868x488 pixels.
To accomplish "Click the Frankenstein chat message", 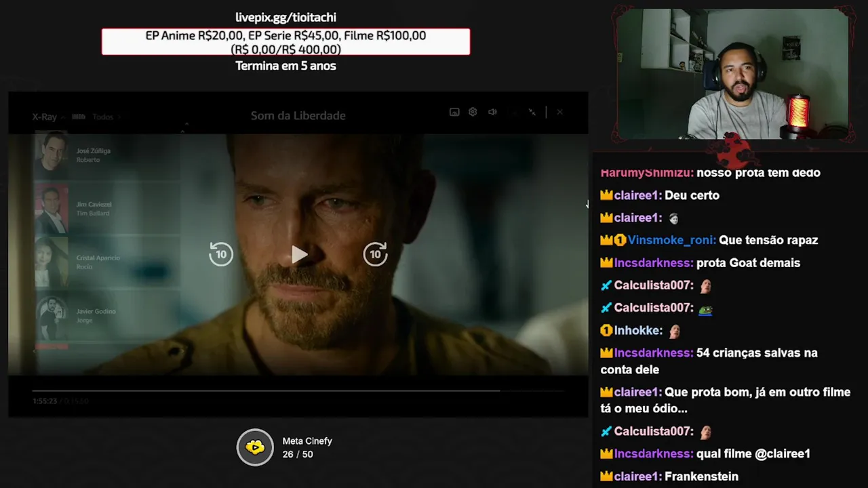I will (701, 476).
